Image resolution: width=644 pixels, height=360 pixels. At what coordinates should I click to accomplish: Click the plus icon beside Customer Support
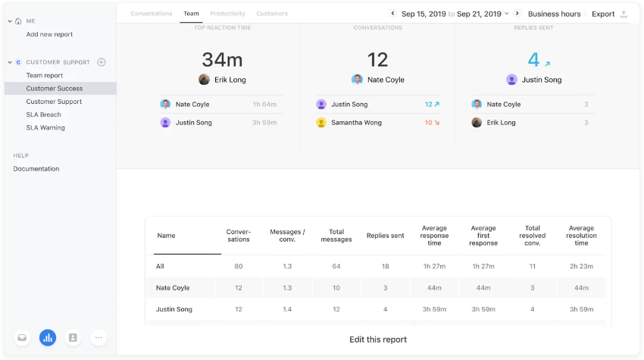pos(102,62)
